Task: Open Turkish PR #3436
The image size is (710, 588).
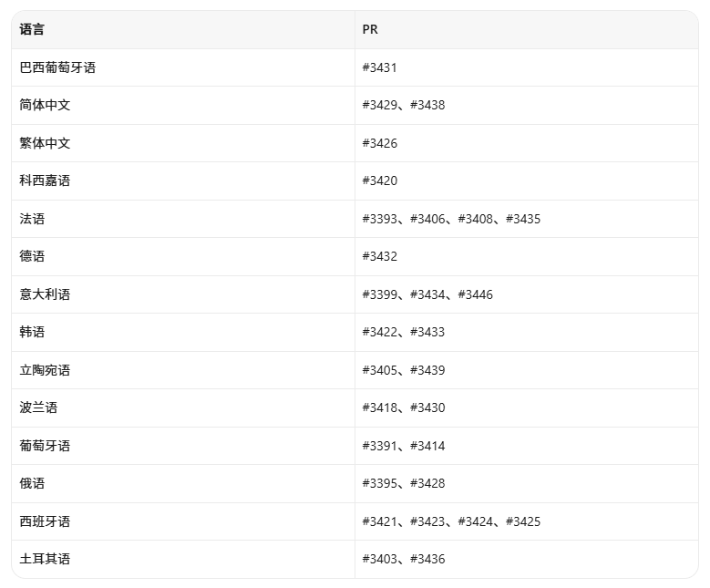Action: [427, 559]
